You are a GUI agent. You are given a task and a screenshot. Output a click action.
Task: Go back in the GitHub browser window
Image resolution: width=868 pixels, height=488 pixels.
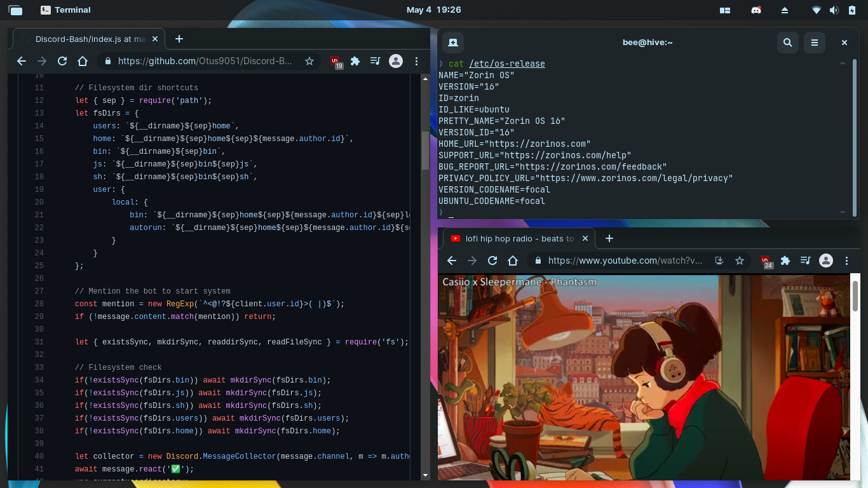22,61
